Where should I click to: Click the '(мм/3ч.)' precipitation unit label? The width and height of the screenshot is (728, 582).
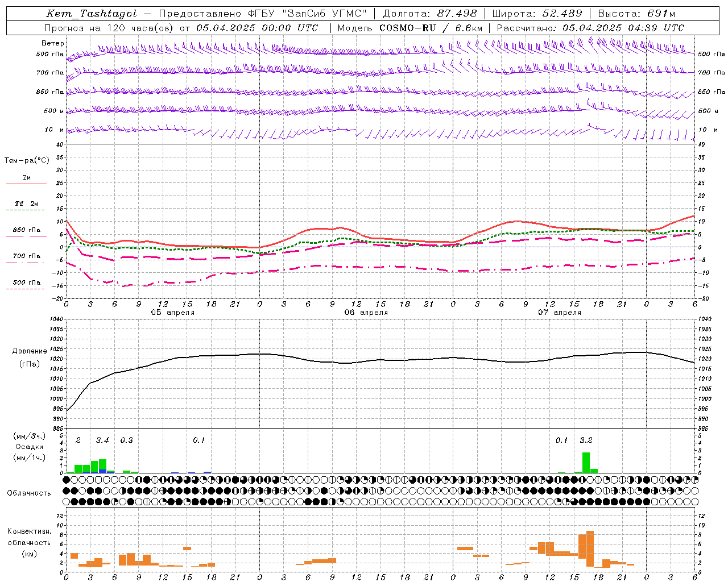click(30, 436)
